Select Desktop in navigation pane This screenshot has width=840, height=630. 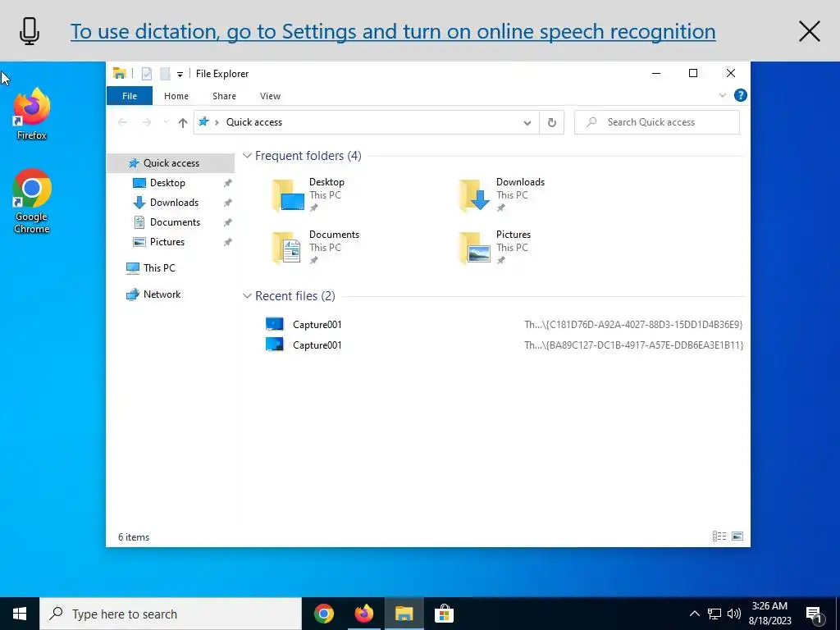pyautogui.click(x=167, y=183)
